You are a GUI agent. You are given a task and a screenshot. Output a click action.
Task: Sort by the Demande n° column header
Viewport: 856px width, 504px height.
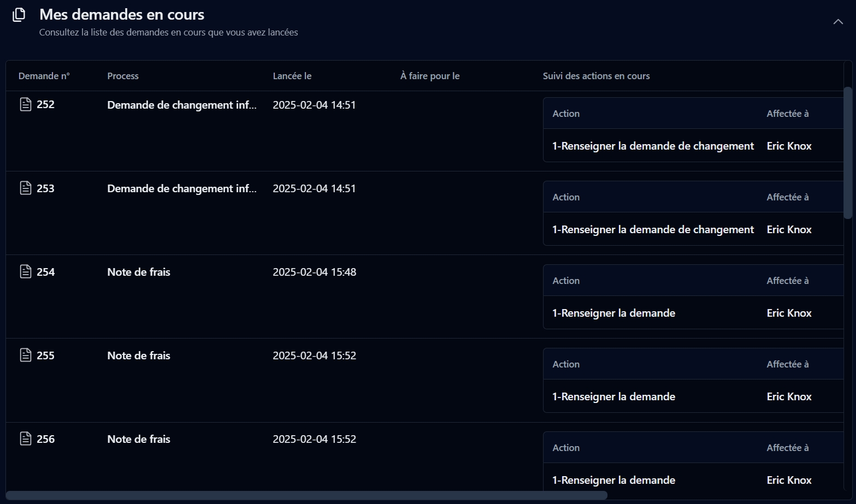(44, 76)
